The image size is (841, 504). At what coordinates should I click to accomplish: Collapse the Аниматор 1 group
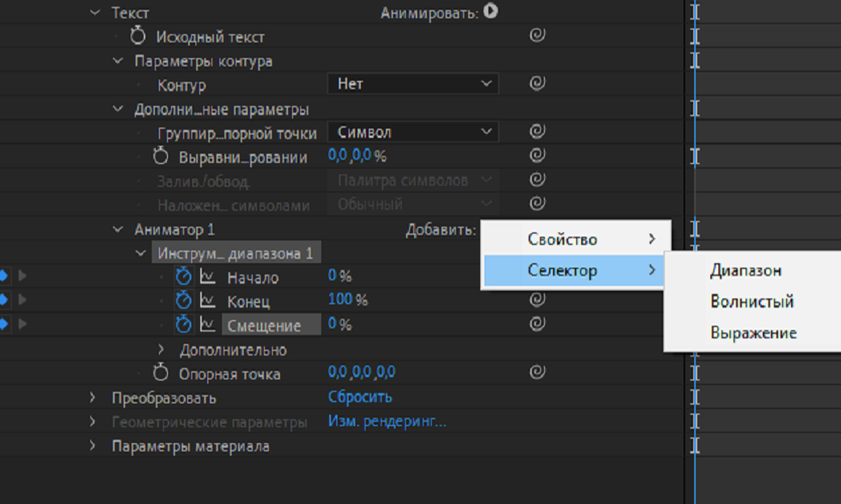click(118, 230)
